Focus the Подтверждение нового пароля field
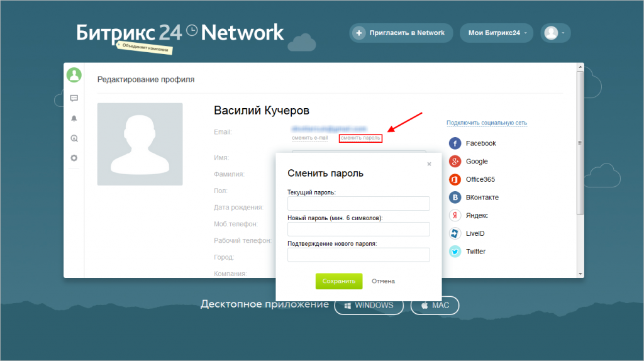 pos(358,255)
